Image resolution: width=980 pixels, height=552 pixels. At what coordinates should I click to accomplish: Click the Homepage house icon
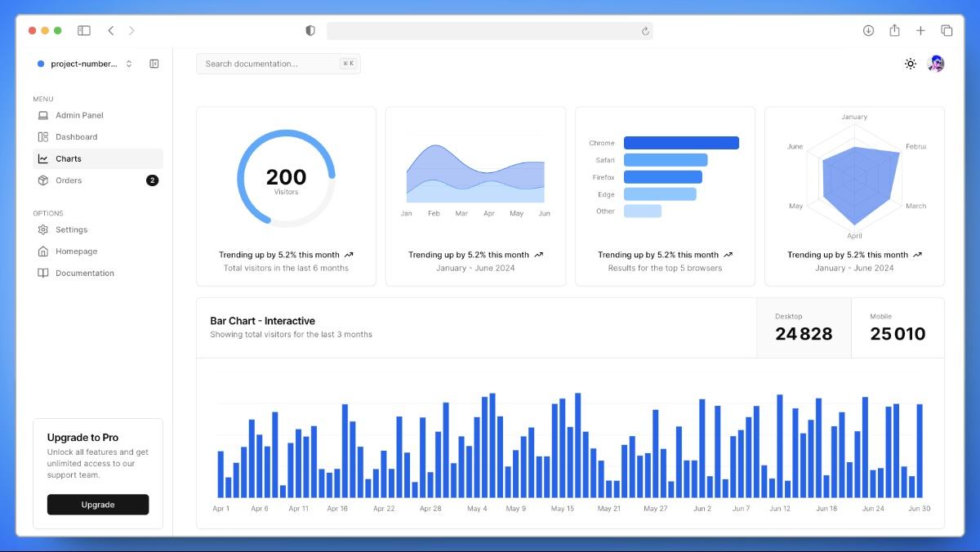[43, 252]
